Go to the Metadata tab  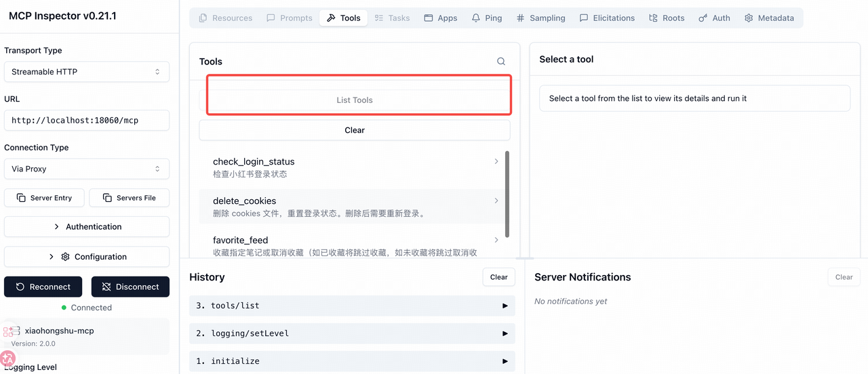tap(769, 18)
